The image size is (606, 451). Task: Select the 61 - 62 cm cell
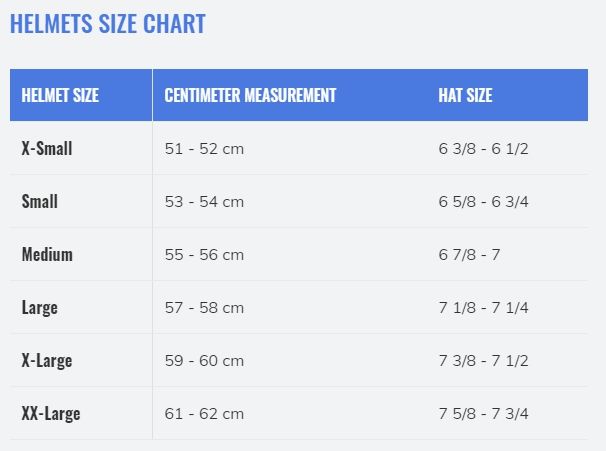pyautogui.click(x=204, y=414)
